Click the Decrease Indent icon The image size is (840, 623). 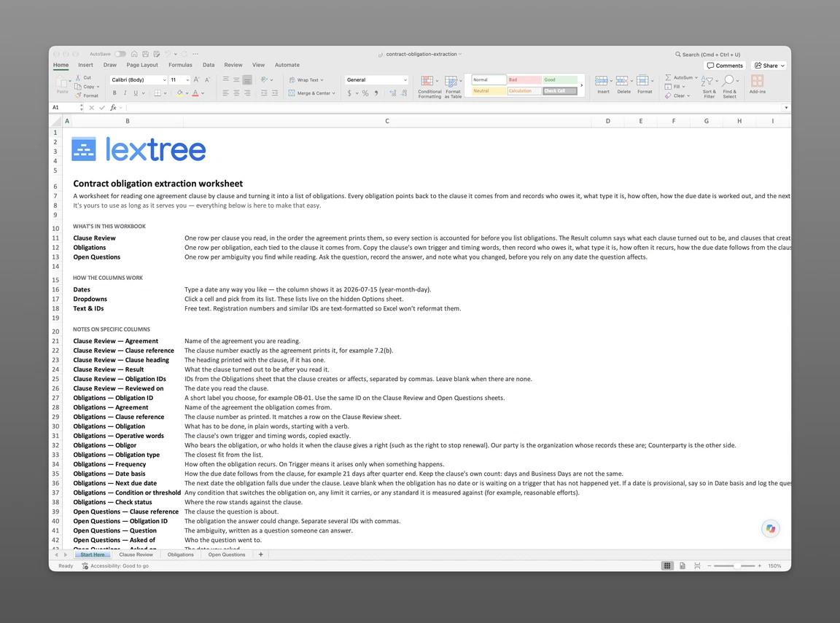[264, 93]
